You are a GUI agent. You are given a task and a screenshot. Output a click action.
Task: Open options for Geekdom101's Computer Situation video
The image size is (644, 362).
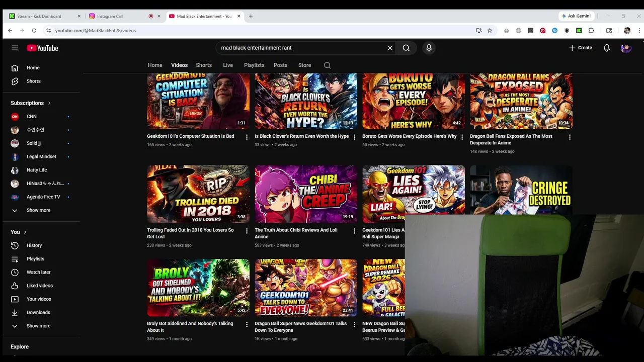[x=247, y=137]
